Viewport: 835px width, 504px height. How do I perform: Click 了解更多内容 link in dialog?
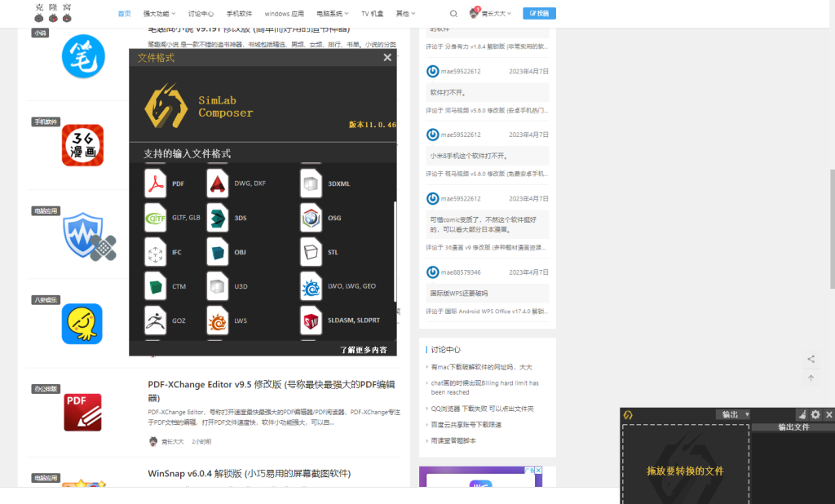[x=364, y=350]
